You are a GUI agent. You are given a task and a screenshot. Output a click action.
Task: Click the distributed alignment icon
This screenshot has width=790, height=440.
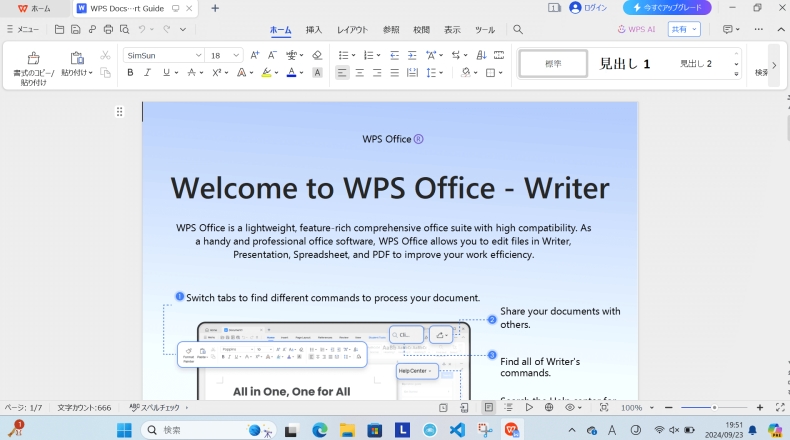coord(412,73)
